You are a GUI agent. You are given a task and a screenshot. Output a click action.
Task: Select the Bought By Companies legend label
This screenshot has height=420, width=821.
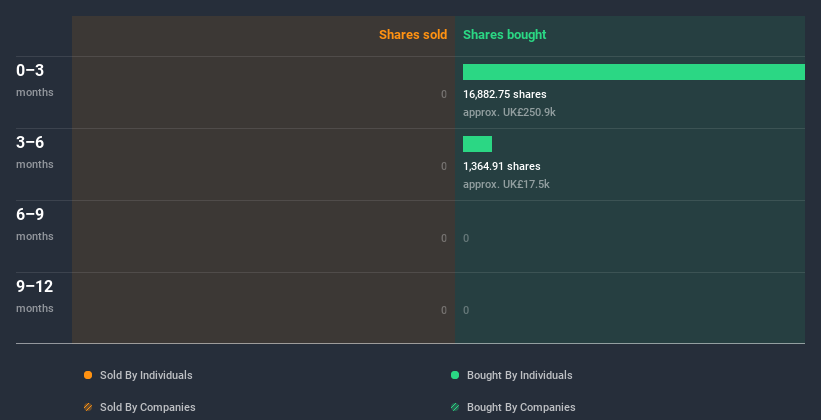click(521, 407)
